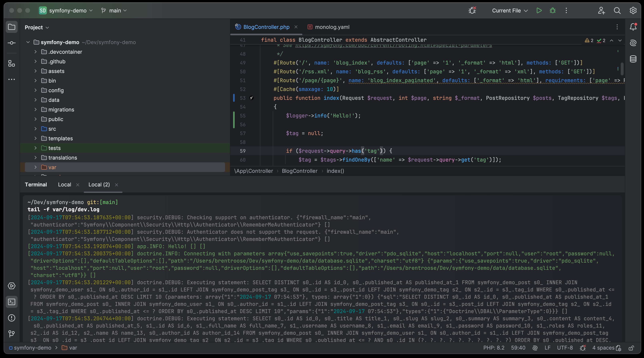Toggle the Terminal tool window button

point(11,302)
